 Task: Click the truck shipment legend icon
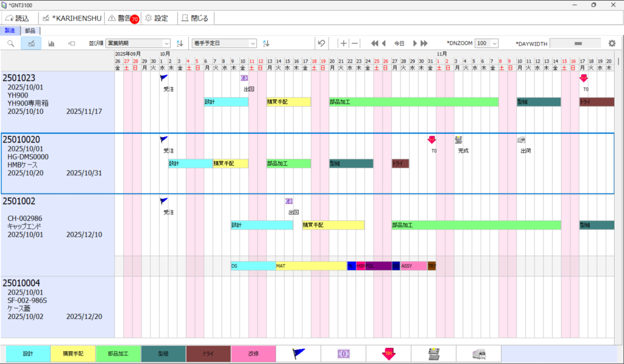click(x=478, y=354)
